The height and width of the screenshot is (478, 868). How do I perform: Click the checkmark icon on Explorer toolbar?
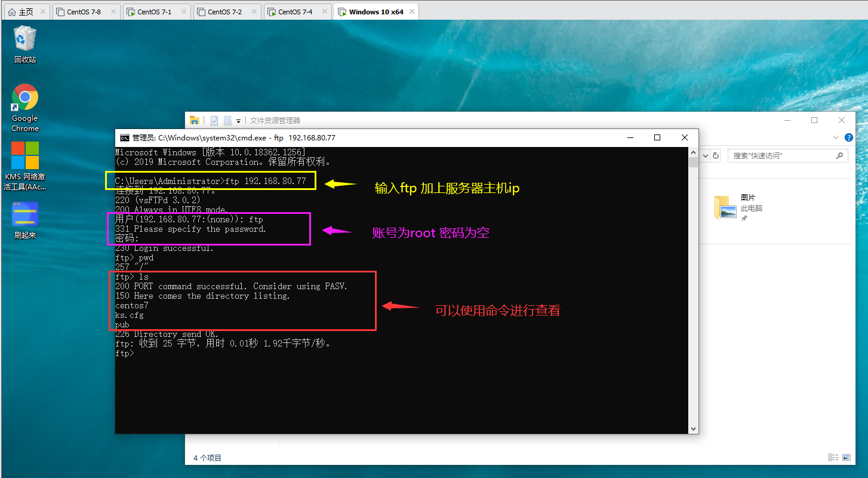click(x=214, y=120)
